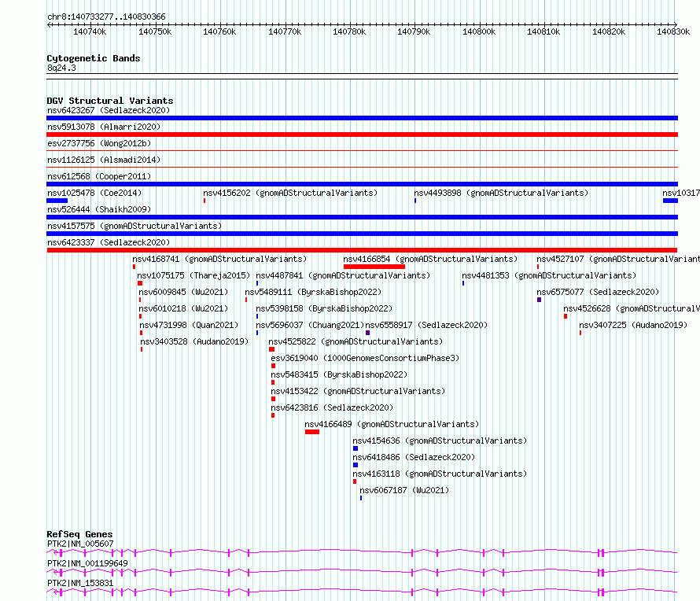
Task: Click blue marker under nsv4154636
Action: point(356,448)
